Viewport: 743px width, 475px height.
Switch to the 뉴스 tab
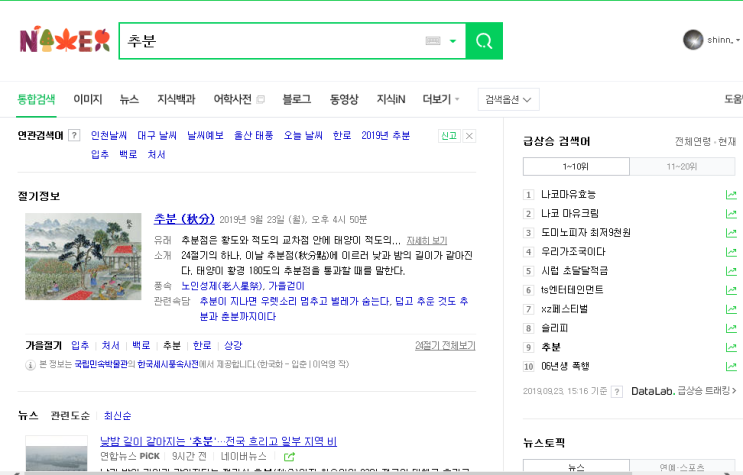tap(129, 99)
